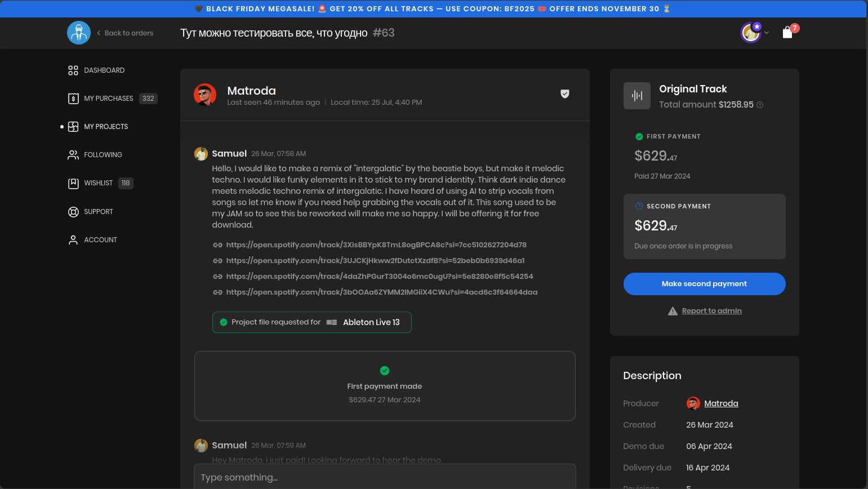
Task: Click Make second payment button
Action: coord(704,284)
